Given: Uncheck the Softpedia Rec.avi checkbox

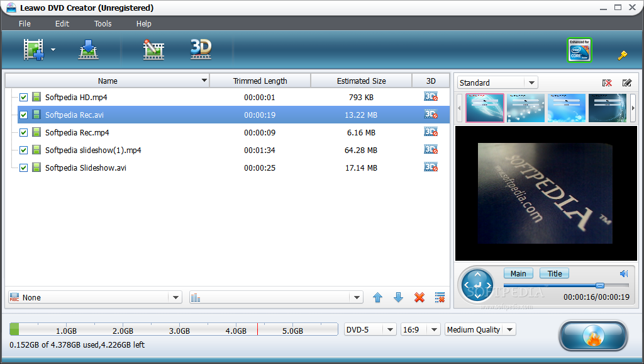Looking at the screenshot, I should point(23,115).
